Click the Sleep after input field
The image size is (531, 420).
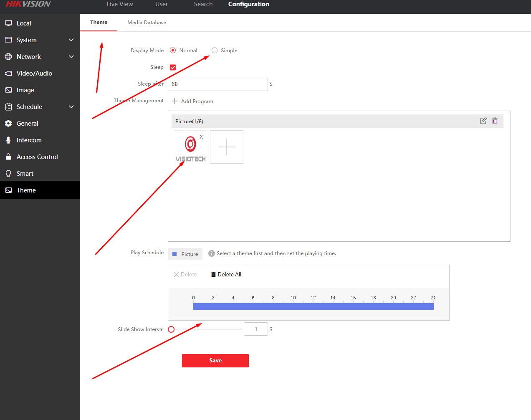pos(217,84)
